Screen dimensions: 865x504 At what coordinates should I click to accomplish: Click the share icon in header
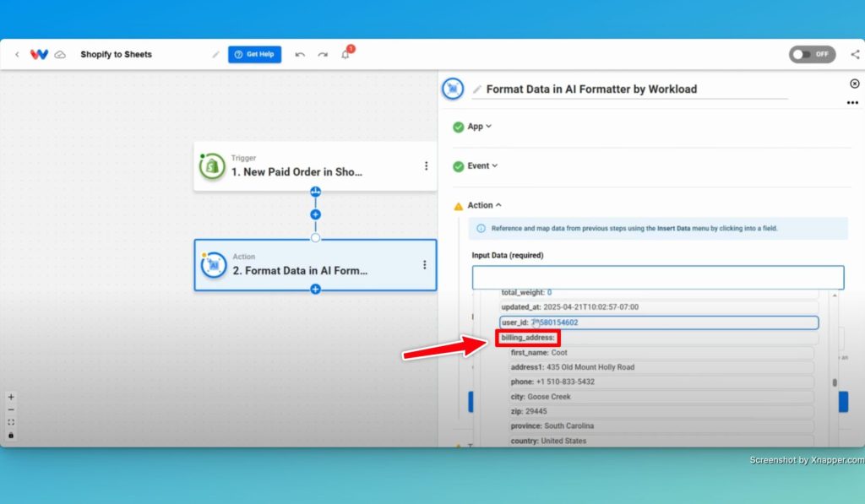(855, 54)
